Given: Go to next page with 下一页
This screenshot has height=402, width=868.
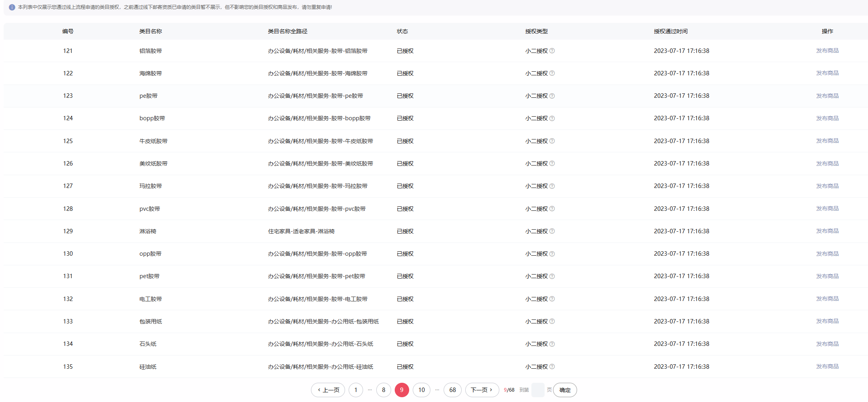Looking at the screenshot, I should pyautogui.click(x=482, y=390).
